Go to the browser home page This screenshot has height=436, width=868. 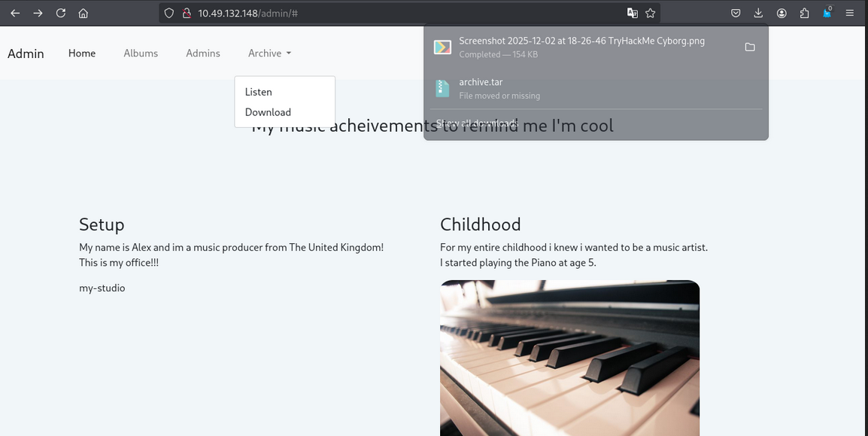(x=83, y=13)
